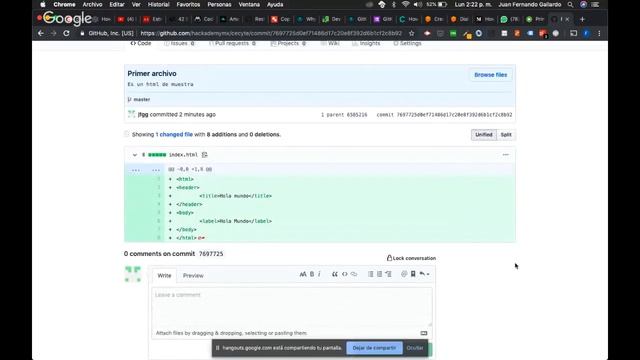This screenshot has height=360, width=640.
Task: Open the Favoritos menu
Action: (188, 4)
